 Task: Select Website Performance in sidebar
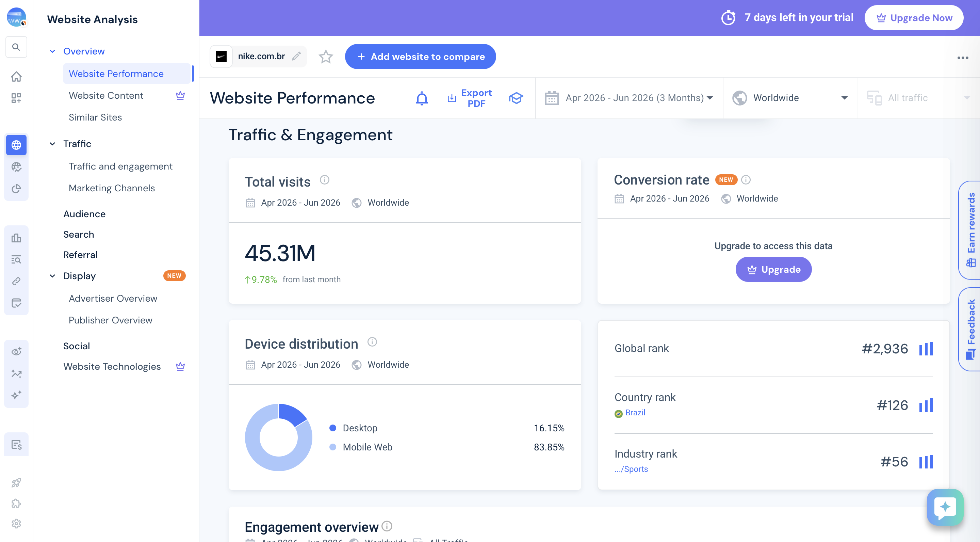(127, 74)
